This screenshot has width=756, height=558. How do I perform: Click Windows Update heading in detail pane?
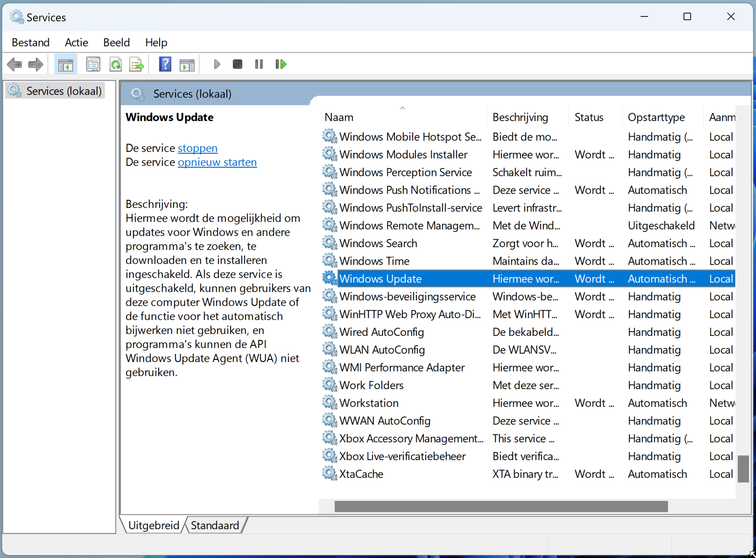click(x=170, y=117)
